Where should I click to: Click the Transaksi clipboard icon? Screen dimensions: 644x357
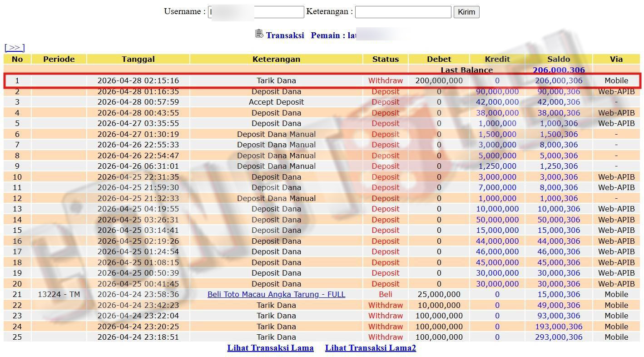(x=259, y=34)
